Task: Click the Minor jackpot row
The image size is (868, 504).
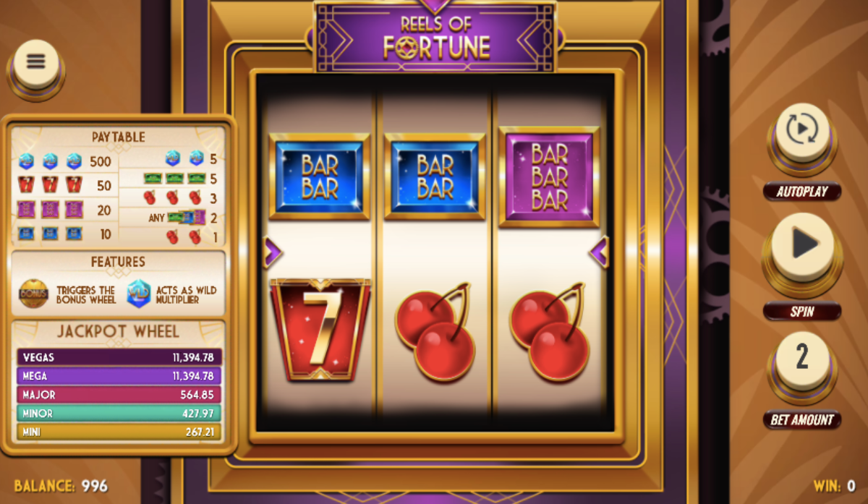Action: point(119,414)
